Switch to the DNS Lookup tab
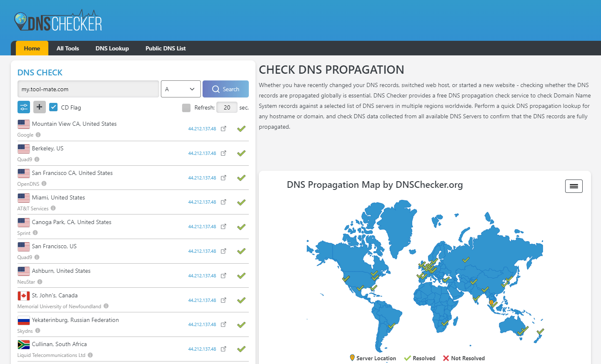This screenshot has width=601, height=364. (112, 48)
